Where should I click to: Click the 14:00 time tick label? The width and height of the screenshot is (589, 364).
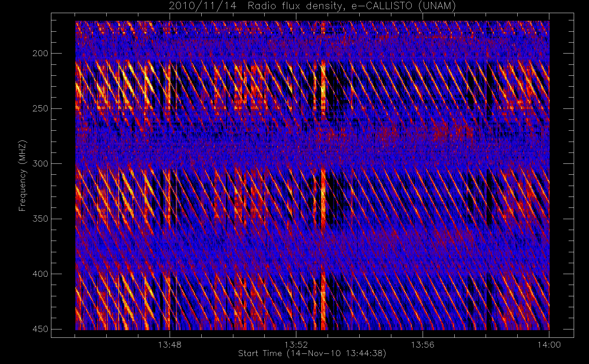(x=549, y=345)
